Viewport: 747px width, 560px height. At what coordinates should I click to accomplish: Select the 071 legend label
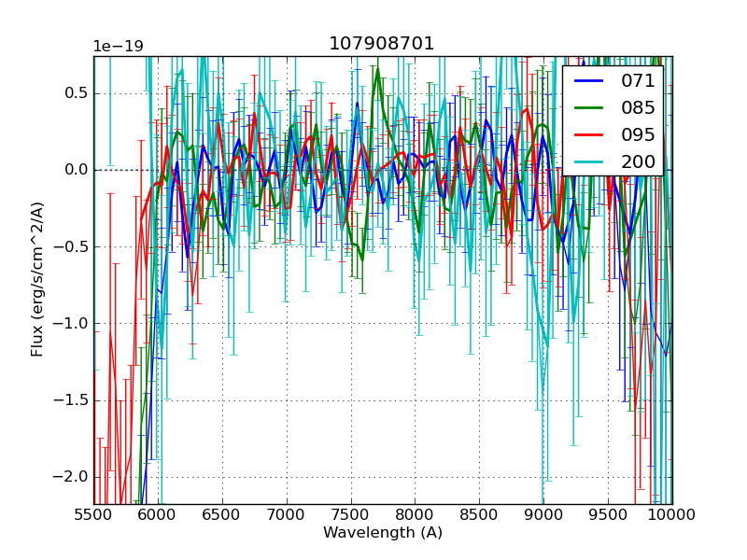(x=638, y=80)
